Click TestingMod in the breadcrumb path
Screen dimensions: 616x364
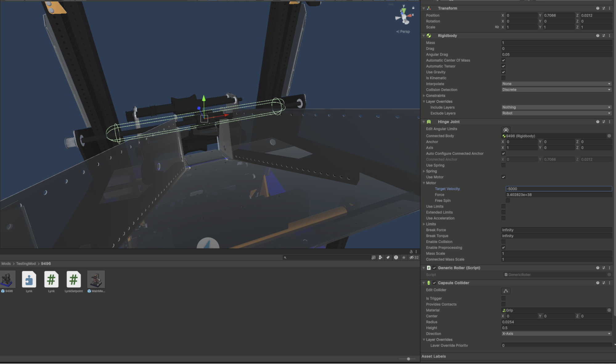(x=26, y=264)
